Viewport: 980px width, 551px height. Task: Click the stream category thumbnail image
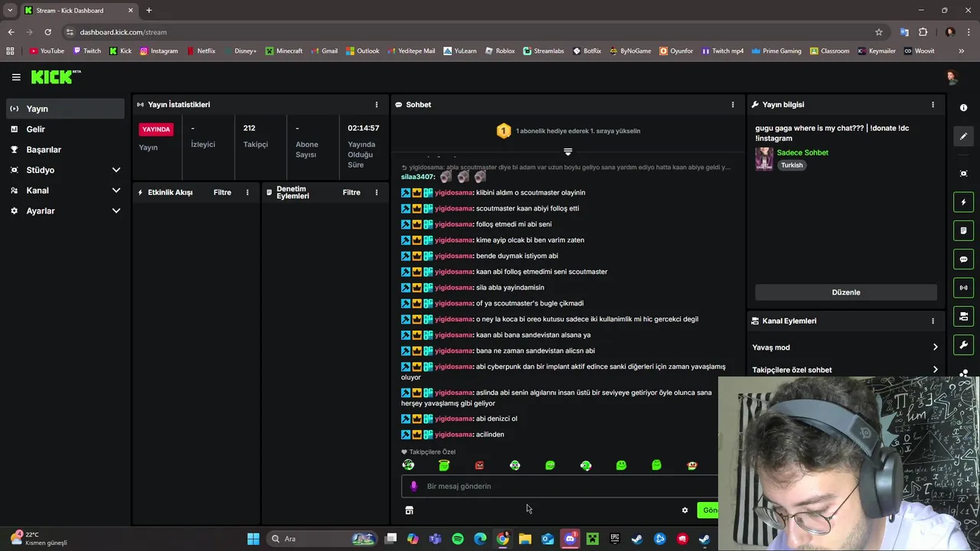click(x=764, y=158)
